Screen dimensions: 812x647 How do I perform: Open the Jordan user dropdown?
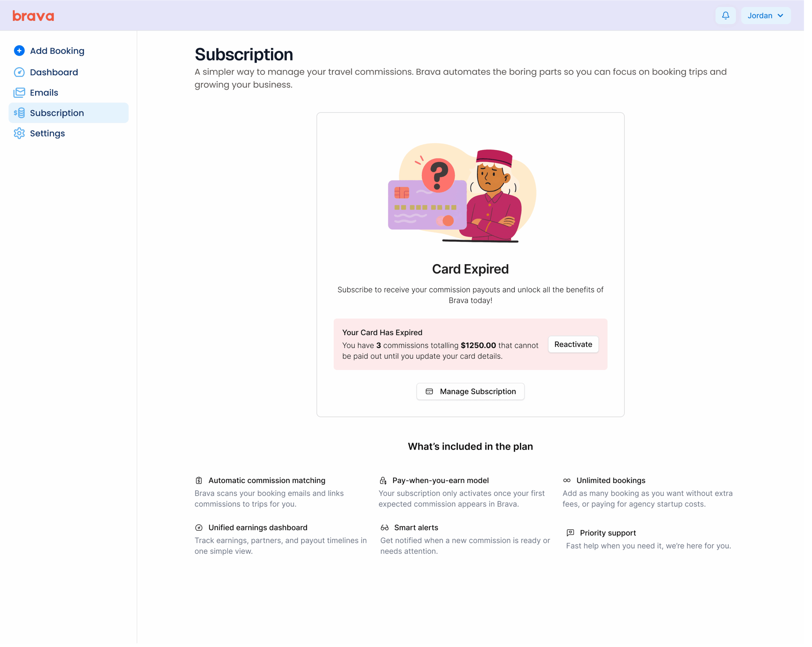pos(765,16)
